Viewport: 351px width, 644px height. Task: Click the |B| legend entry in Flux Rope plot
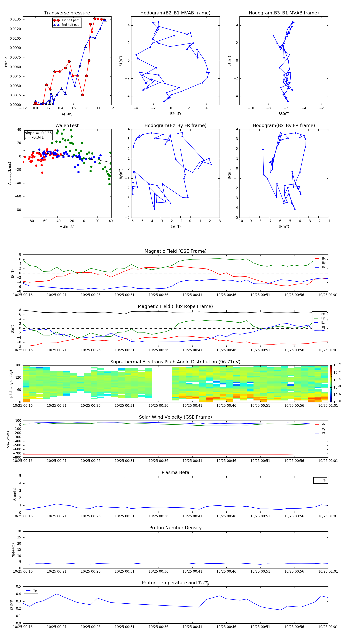pyautogui.click(x=320, y=327)
